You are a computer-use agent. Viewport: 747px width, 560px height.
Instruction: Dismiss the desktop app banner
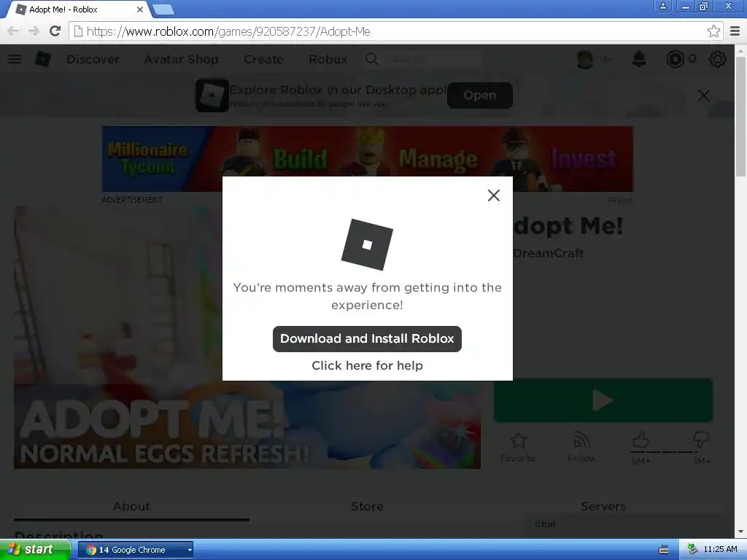coord(704,96)
